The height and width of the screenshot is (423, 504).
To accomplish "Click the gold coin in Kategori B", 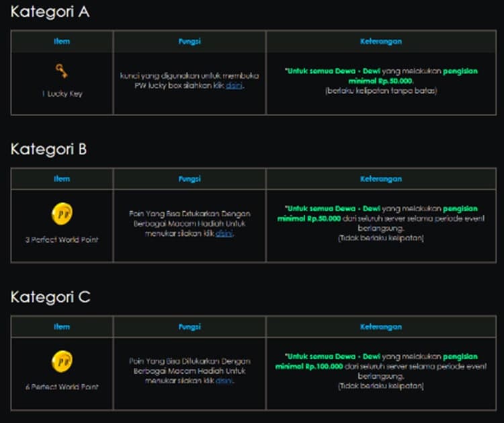I will (62, 215).
